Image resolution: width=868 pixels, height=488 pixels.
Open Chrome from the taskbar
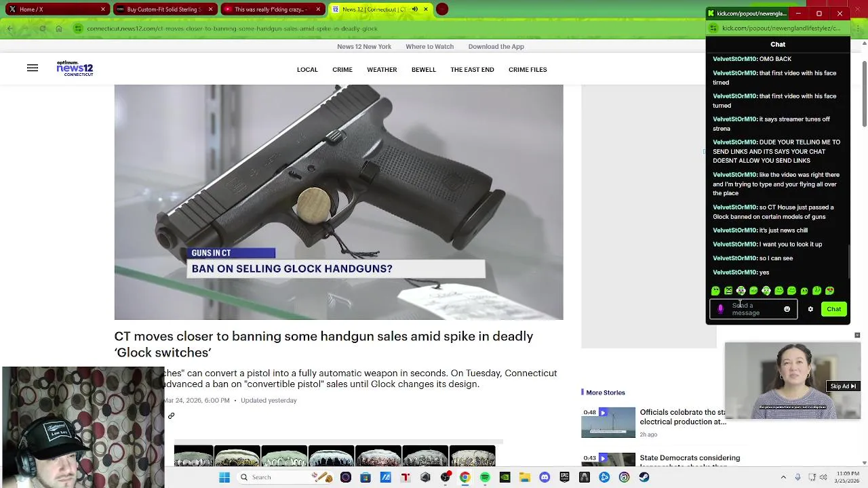[465, 477]
